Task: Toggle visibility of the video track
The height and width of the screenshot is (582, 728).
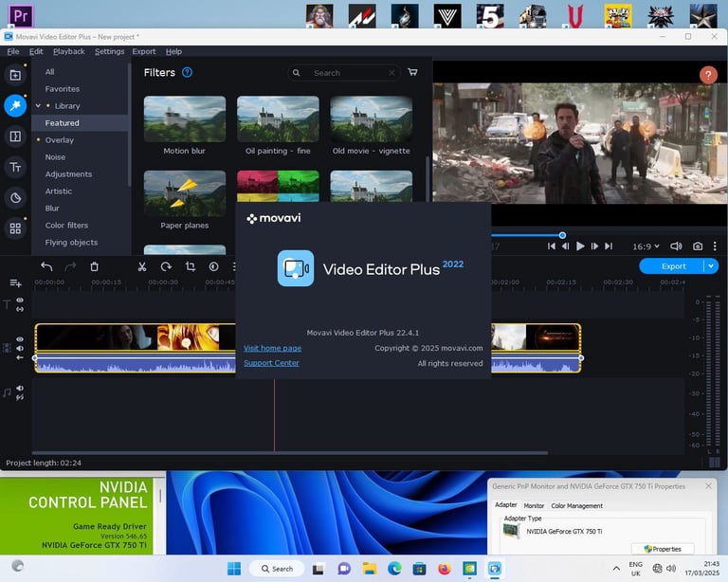Action: (x=20, y=339)
